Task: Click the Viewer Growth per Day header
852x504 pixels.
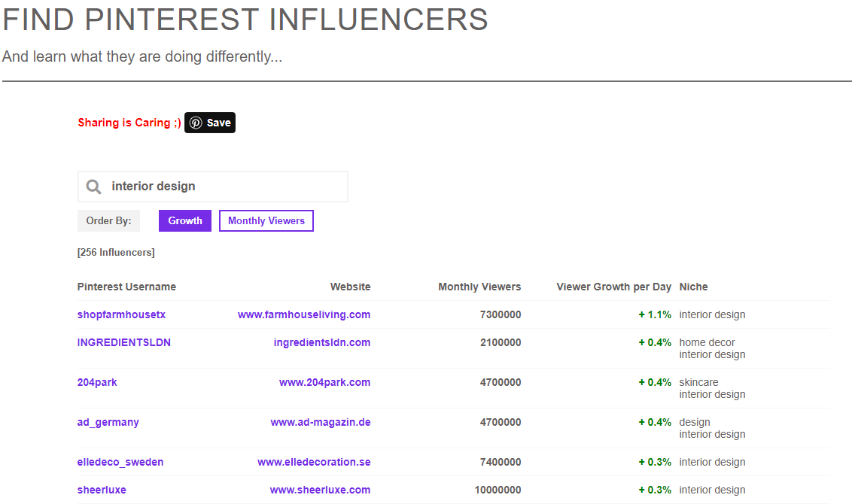Action: (x=613, y=287)
